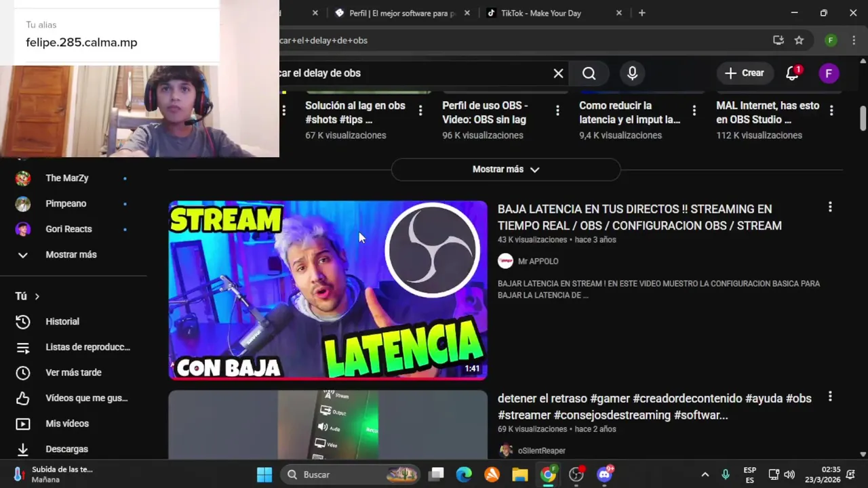
Task: Play the STREAM CON BAJA LATENCIA thumbnail
Action: click(x=328, y=290)
